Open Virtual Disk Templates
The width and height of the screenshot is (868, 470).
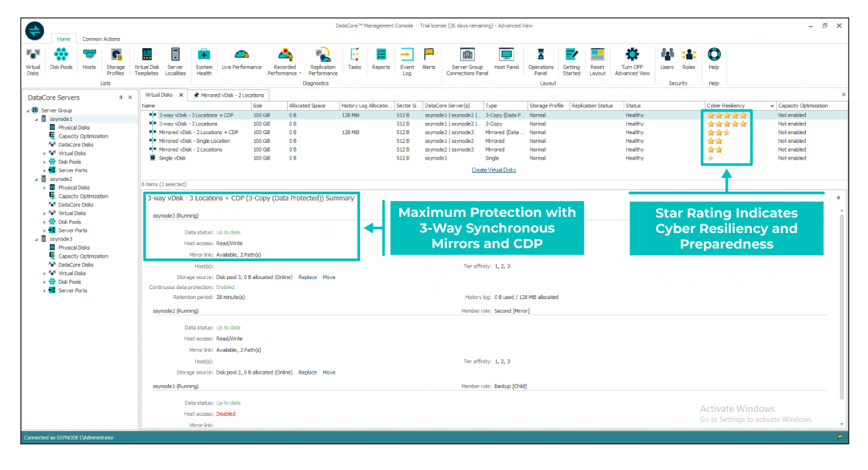coord(147,61)
